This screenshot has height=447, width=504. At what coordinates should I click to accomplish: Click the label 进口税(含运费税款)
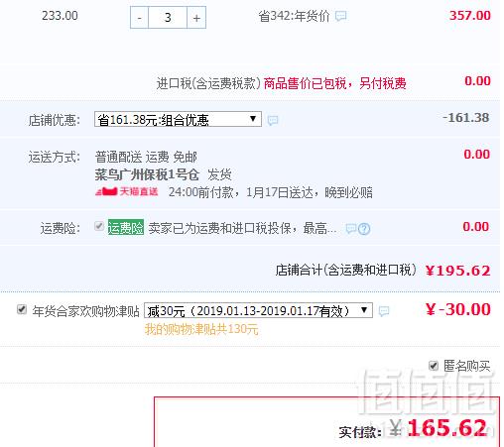click(208, 83)
